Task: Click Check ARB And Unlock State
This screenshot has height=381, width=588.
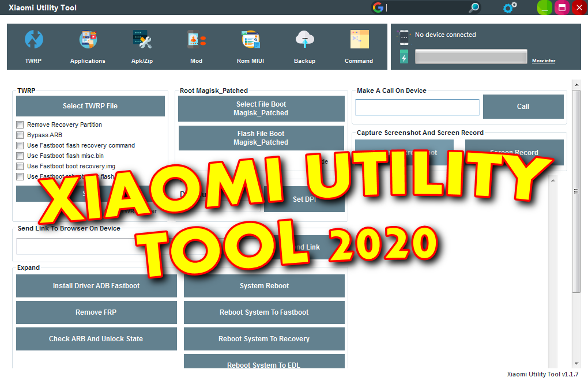Action: coord(96,339)
